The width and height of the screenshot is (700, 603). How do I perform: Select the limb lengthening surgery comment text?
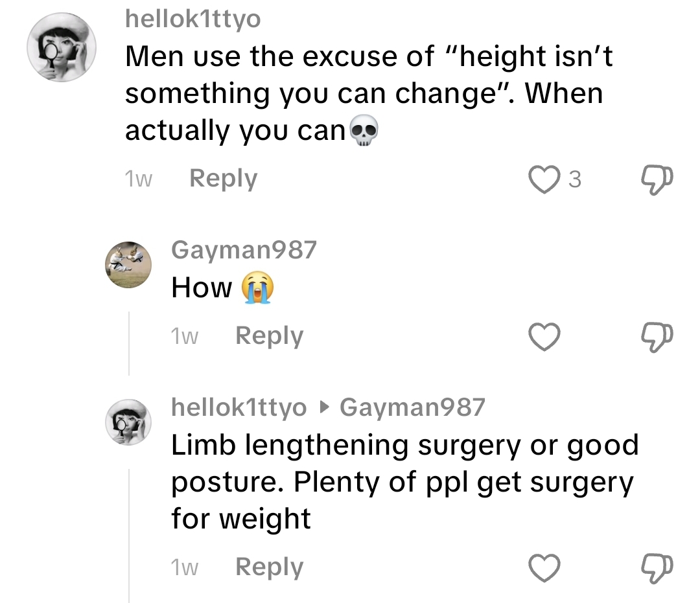coord(405,482)
